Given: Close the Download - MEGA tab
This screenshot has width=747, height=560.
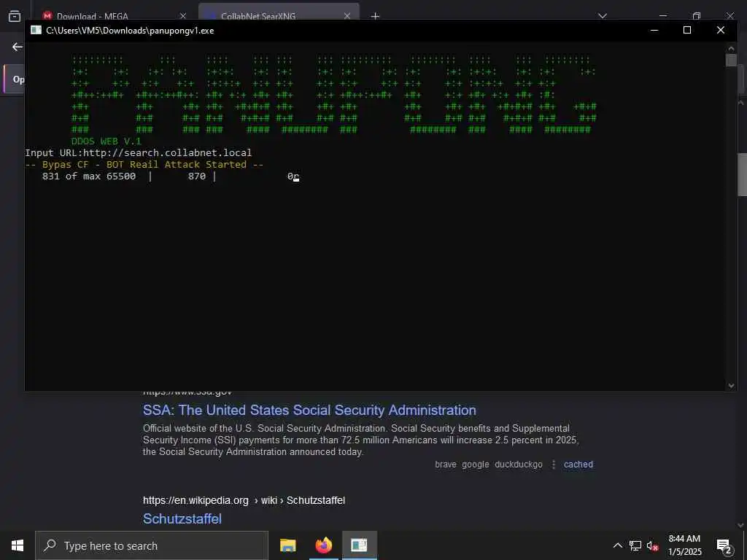Looking at the screenshot, I should click(x=183, y=16).
